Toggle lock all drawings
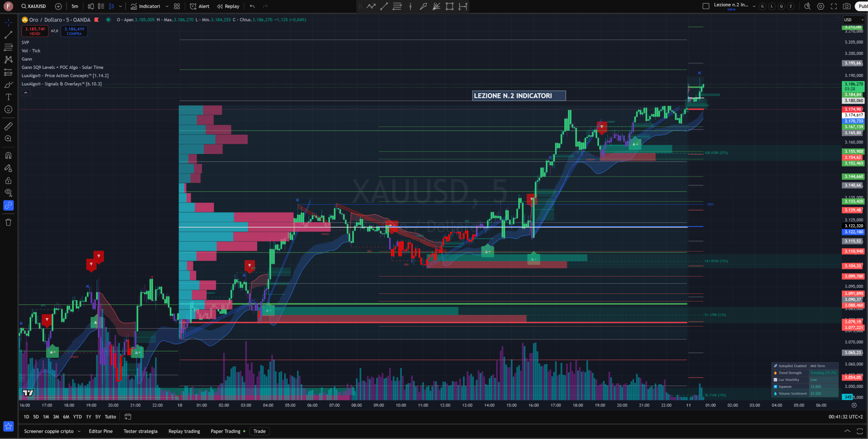This screenshot has width=868, height=439. tap(8, 181)
